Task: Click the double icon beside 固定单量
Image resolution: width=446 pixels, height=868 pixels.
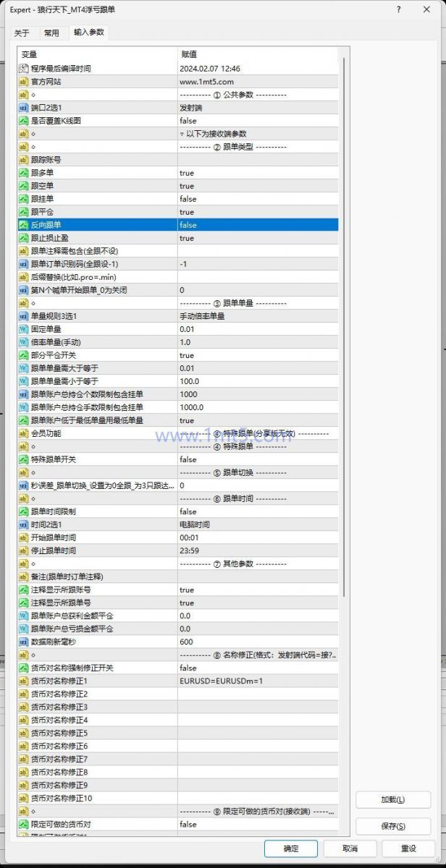Action: pyautogui.click(x=23, y=329)
